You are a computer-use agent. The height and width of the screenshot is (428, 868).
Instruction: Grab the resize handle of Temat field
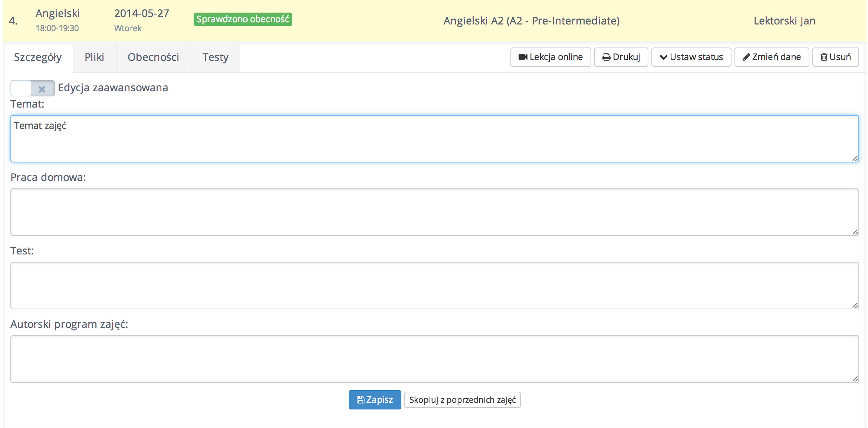point(855,158)
